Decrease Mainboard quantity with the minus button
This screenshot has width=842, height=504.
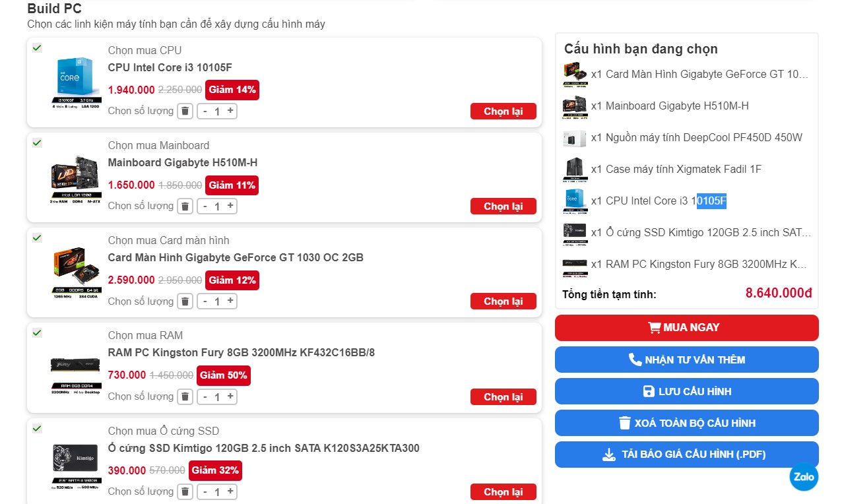click(x=205, y=206)
